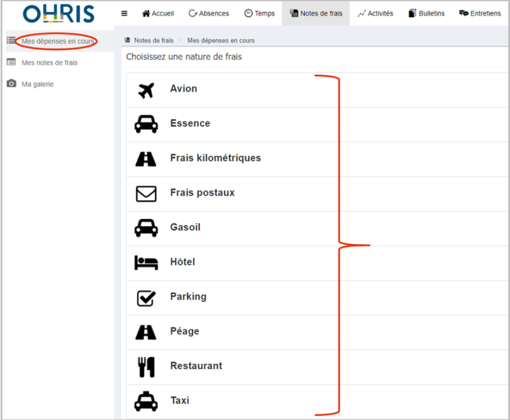The width and height of the screenshot is (510, 420).
Task: Click the Absences arrow icon
Action: pos(193,13)
